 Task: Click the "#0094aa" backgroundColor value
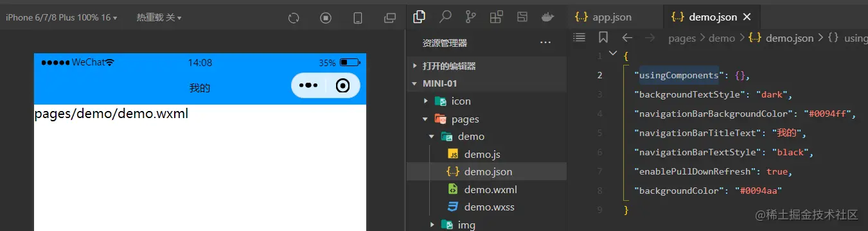(x=758, y=191)
